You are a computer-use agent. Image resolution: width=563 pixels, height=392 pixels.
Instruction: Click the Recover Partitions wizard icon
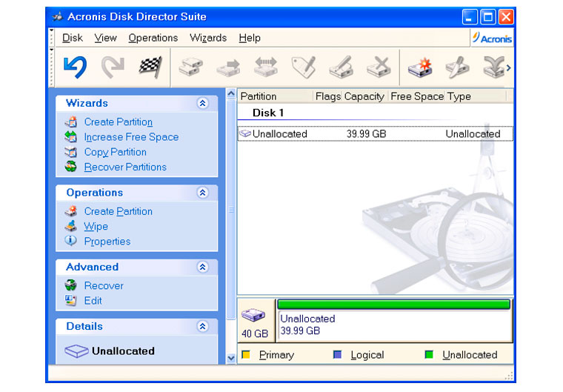tap(70, 166)
